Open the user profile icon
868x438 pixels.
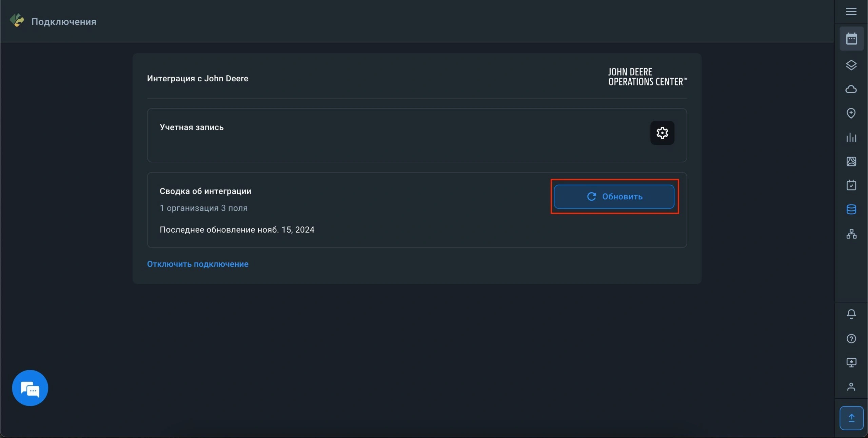(x=851, y=387)
